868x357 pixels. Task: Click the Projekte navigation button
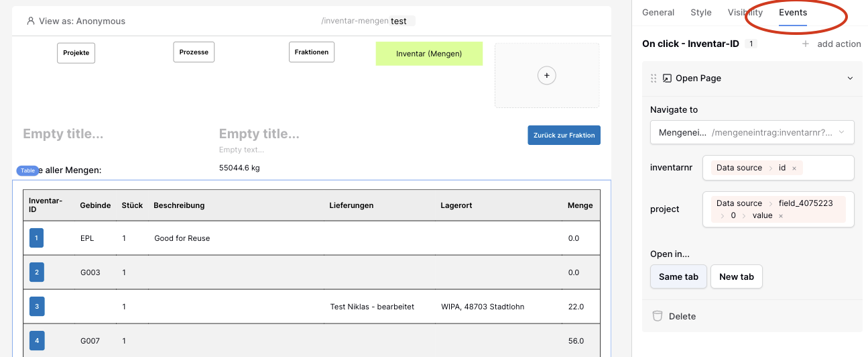76,52
